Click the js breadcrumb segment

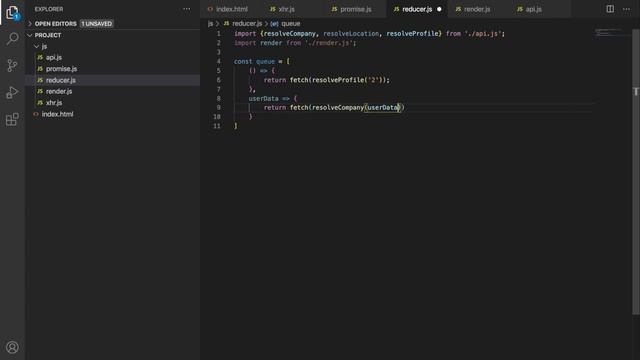click(210, 24)
